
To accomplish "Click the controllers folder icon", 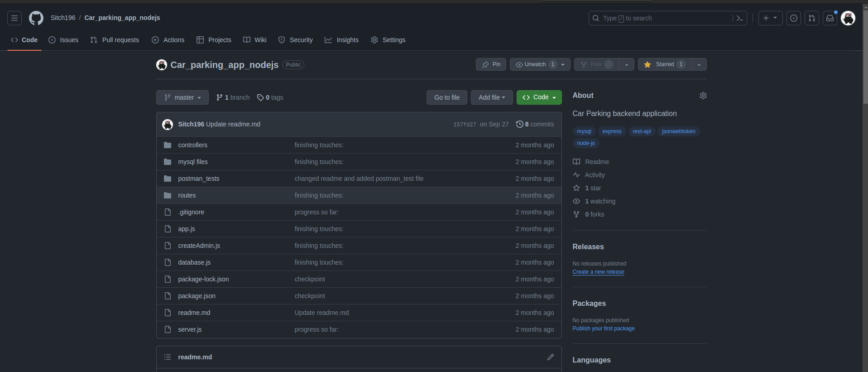I will tap(168, 145).
